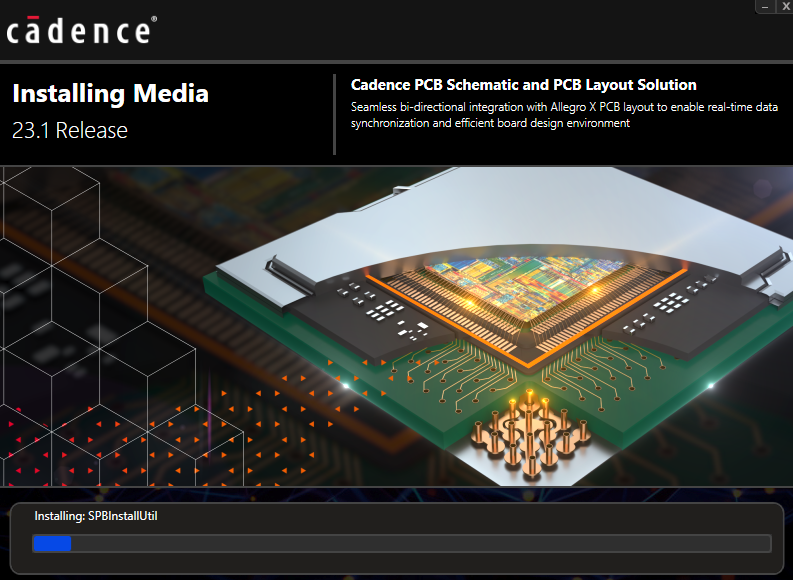Select the "Cadence PCB Schematic and PCB Layout Solution" title

[x=523, y=85]
